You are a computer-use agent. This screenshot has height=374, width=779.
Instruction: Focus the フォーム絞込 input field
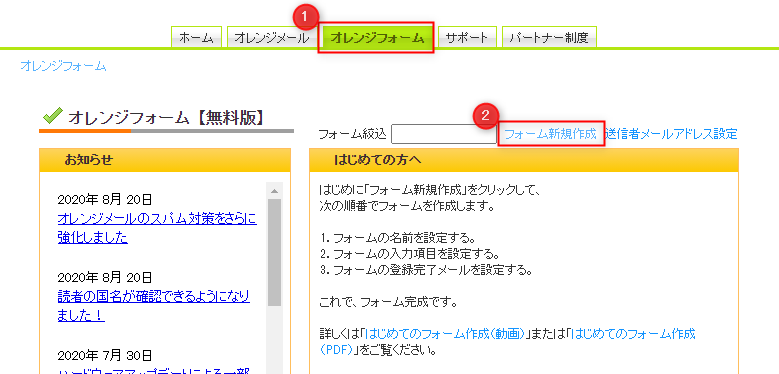click(x=444, y=134)
